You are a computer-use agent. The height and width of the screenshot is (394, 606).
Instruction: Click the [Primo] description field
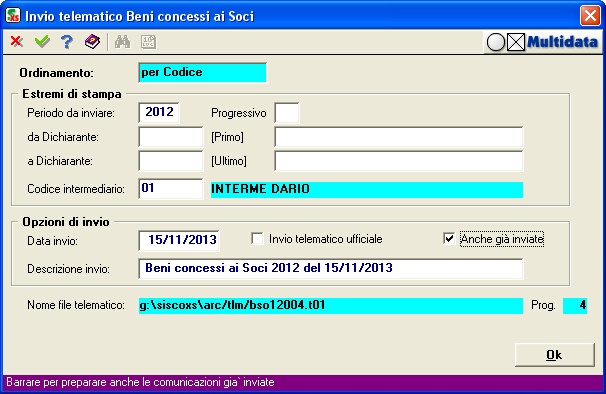(x=398, y=137)
